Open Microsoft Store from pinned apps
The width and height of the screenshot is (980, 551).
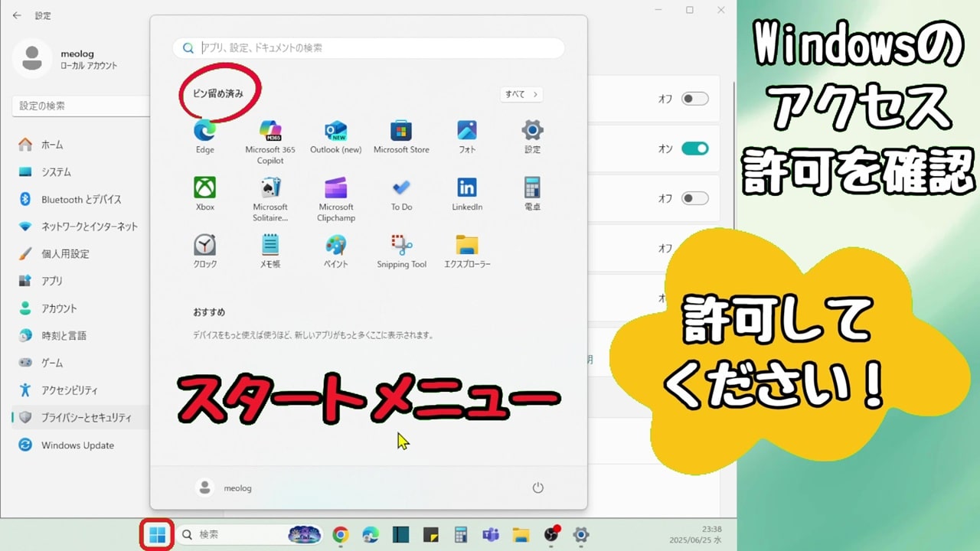pos(401,136)
